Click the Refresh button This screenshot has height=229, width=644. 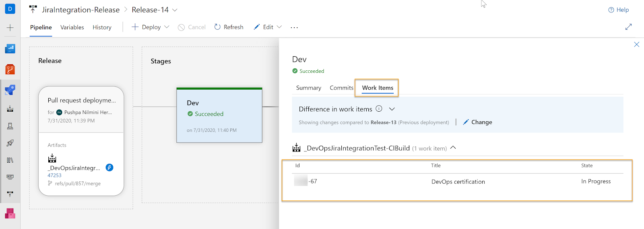tap(229, 27)
